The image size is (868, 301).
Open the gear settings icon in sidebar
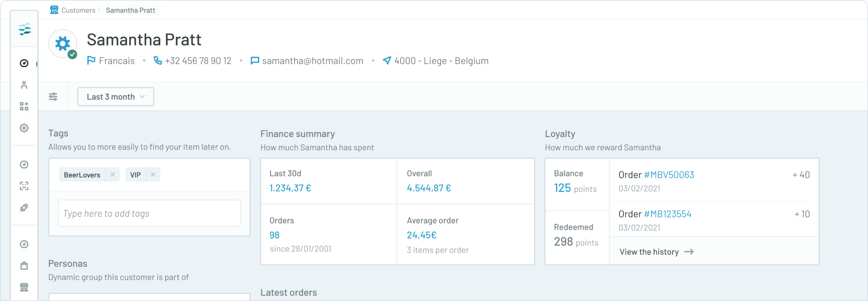point(24,128)
